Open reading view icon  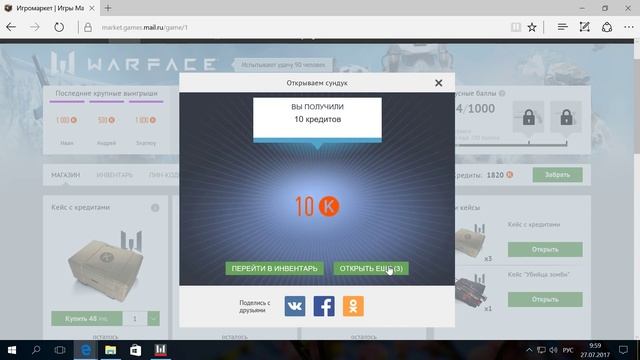(x=516, y=27)
